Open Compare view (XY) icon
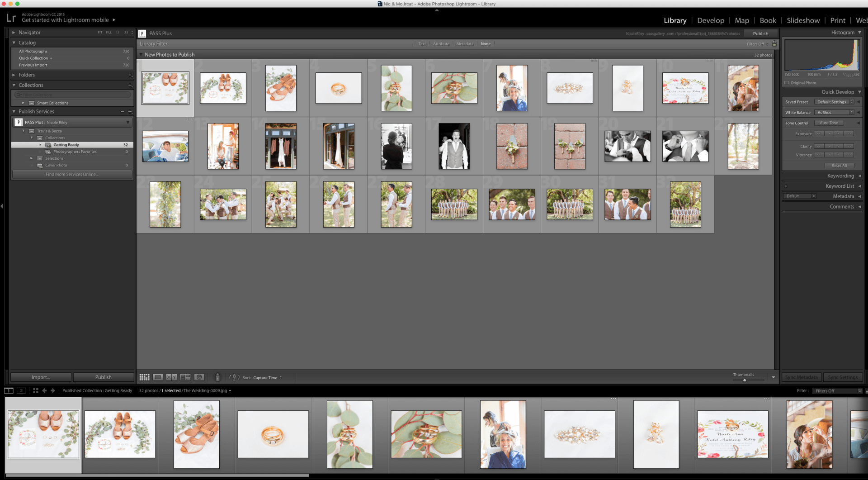This screenshot has height=480, width=868. point(171,377)
